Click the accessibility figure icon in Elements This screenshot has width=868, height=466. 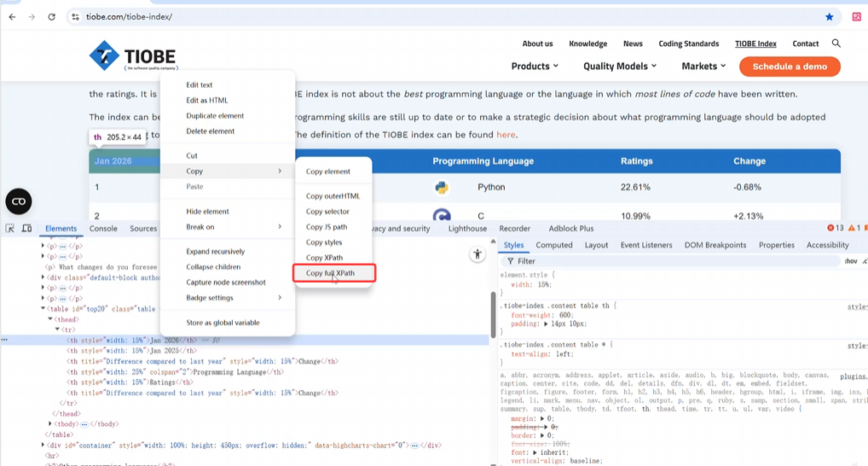coord(477,254)
